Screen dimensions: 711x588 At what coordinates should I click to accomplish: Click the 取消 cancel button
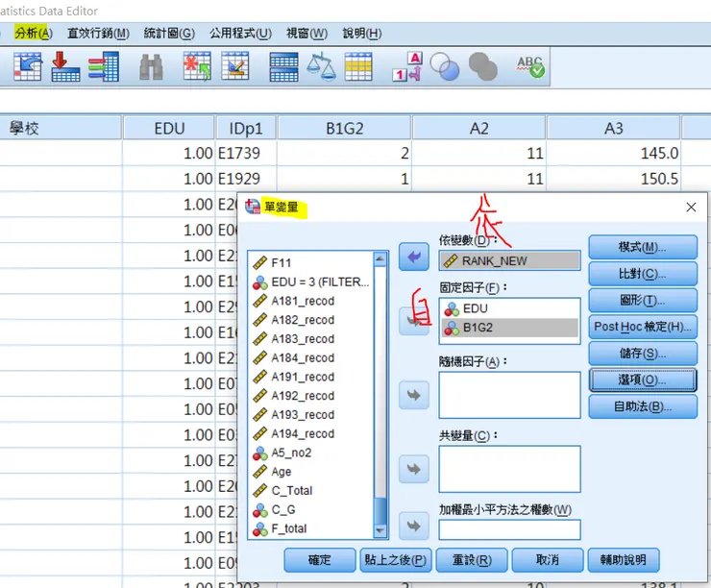coord(548,560)
